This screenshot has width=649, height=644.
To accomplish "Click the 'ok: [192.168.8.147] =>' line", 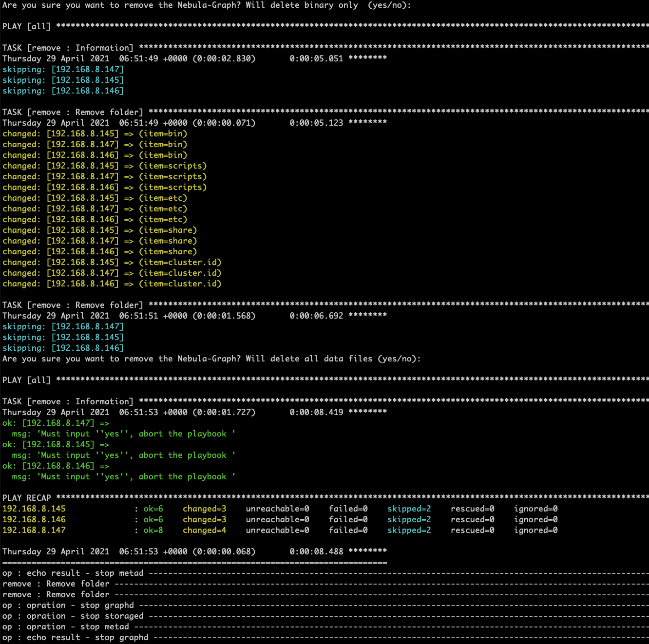I will pos(56,423).
